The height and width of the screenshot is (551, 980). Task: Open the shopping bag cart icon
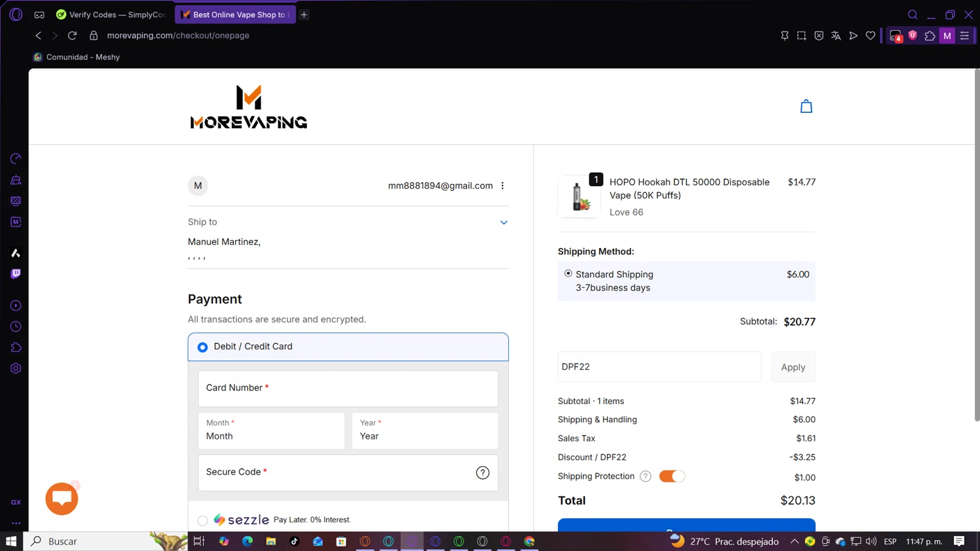806,106
